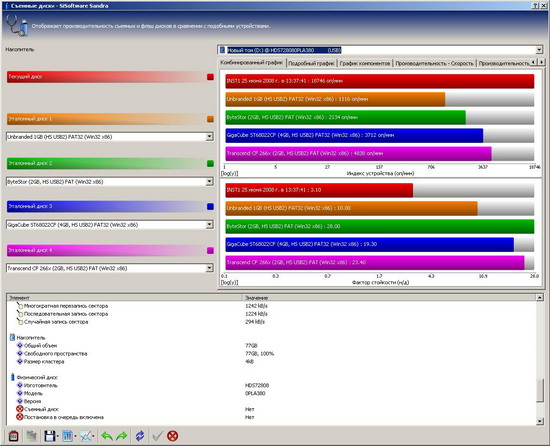Viewport: 550px width, 446px height.
Task: Click the icon next to Общий объем
Action: tap(20, 345)
